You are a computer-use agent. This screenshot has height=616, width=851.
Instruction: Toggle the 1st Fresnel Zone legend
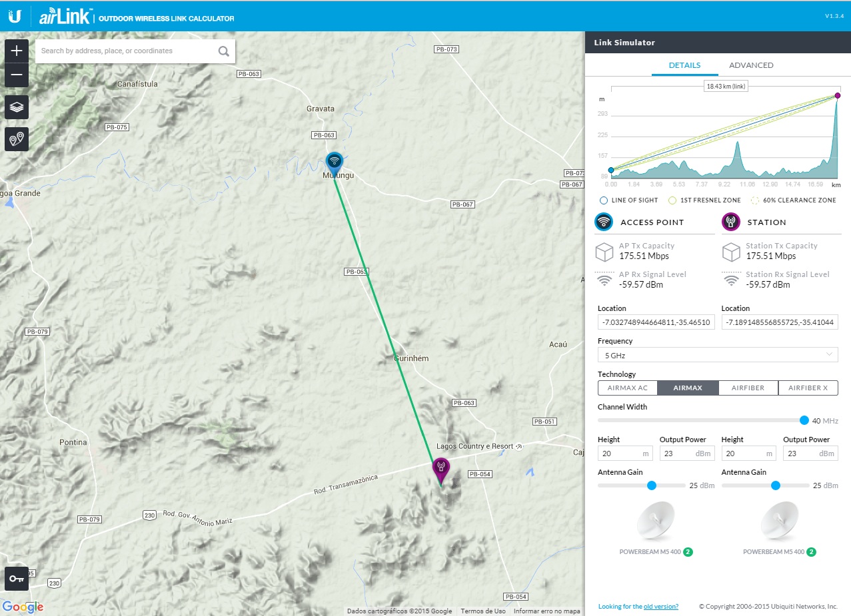(704, 200)
